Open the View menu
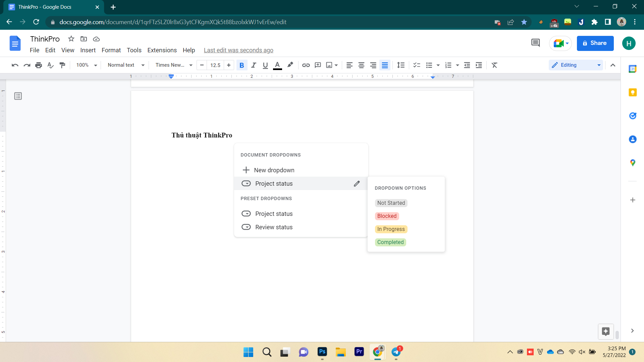Screen dimensions: 644x362 (x=68, y=50)
